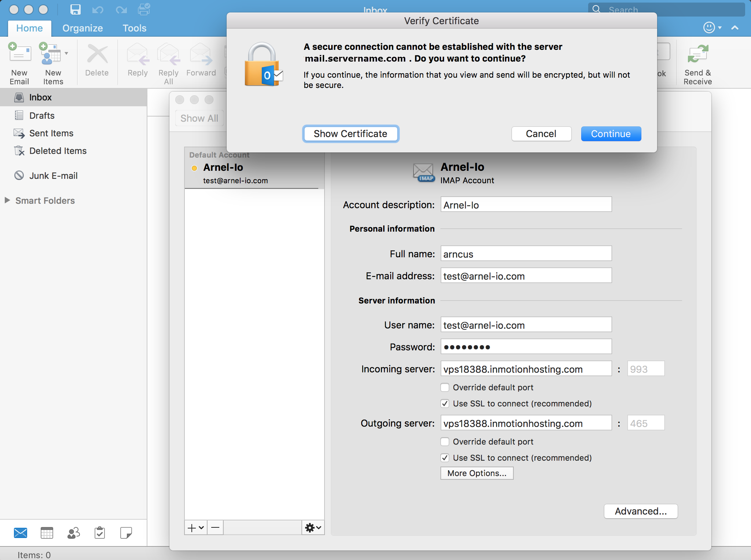The height and width of the screenshot is (560, 751).
Task: Open Calendar view from bottom navigation
Action: pos(47,533)
